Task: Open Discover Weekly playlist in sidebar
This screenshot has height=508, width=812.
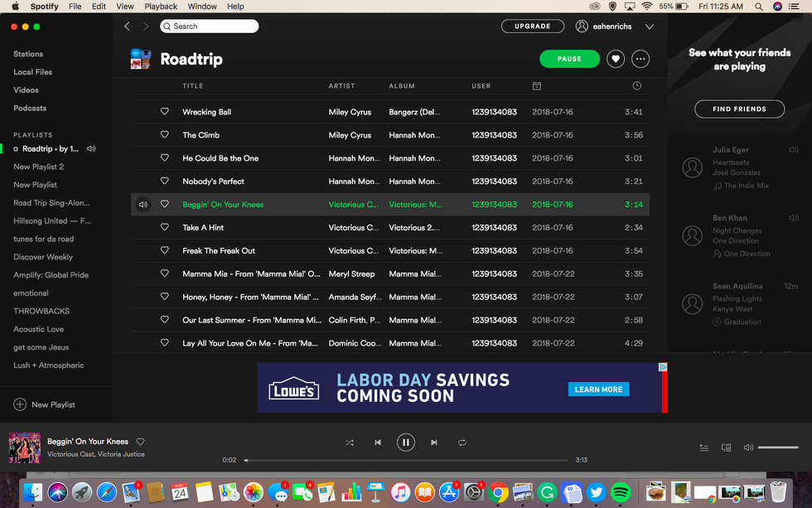Action: pos(43,257)
